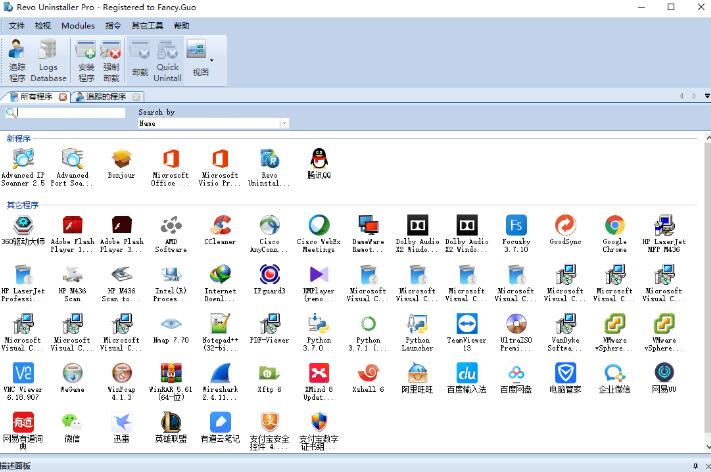This screenshot has width=711, height=472.
Task: Select the VanDyke Software icon
Action: click(565, 324)
